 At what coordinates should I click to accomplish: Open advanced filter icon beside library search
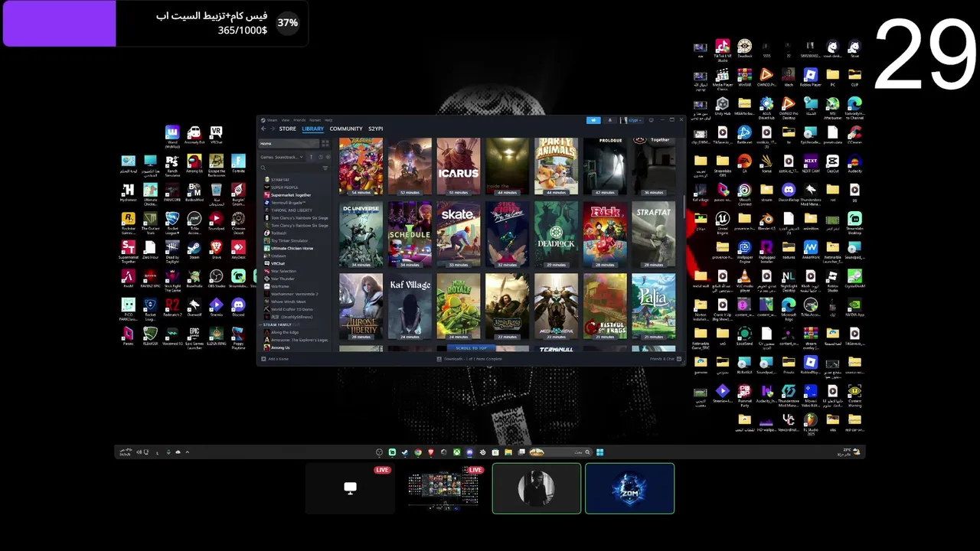325,168
